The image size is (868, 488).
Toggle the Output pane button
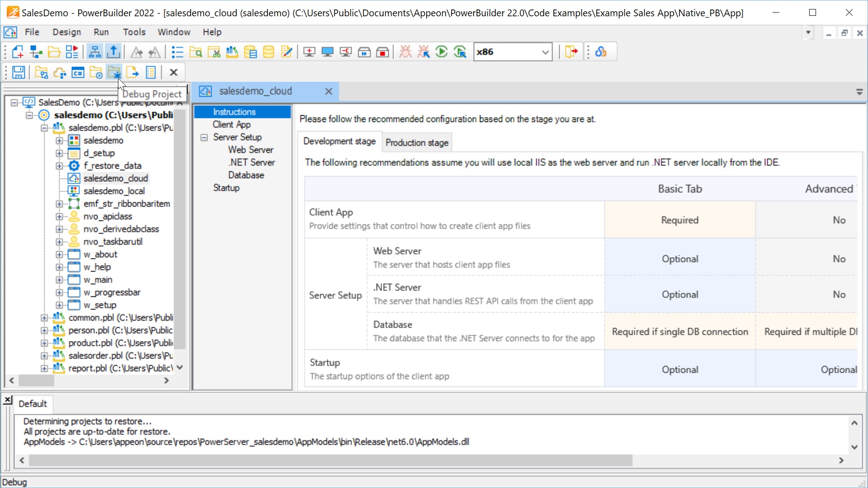click(113, 52)
